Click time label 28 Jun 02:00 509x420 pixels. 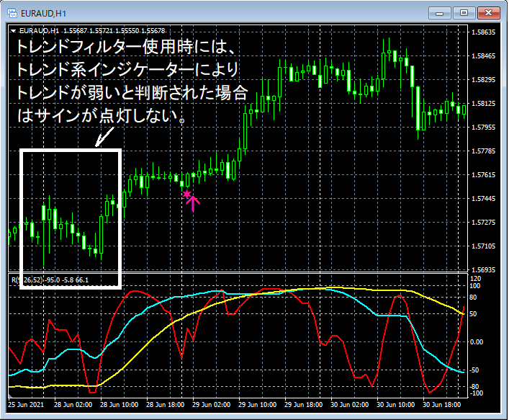(x=73, y=405)
